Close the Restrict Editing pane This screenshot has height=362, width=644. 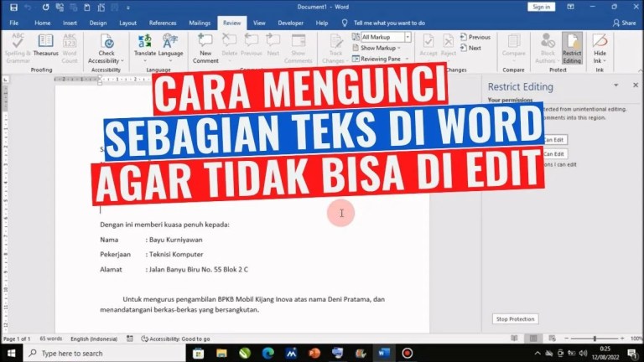coord(636,85)
